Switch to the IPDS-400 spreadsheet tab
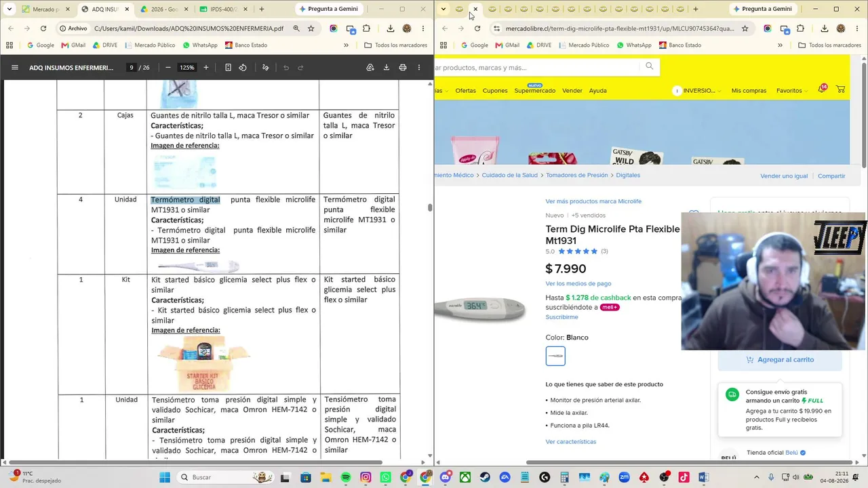The image size is (868, 488). pyautogui.click(x=224, y=9)
